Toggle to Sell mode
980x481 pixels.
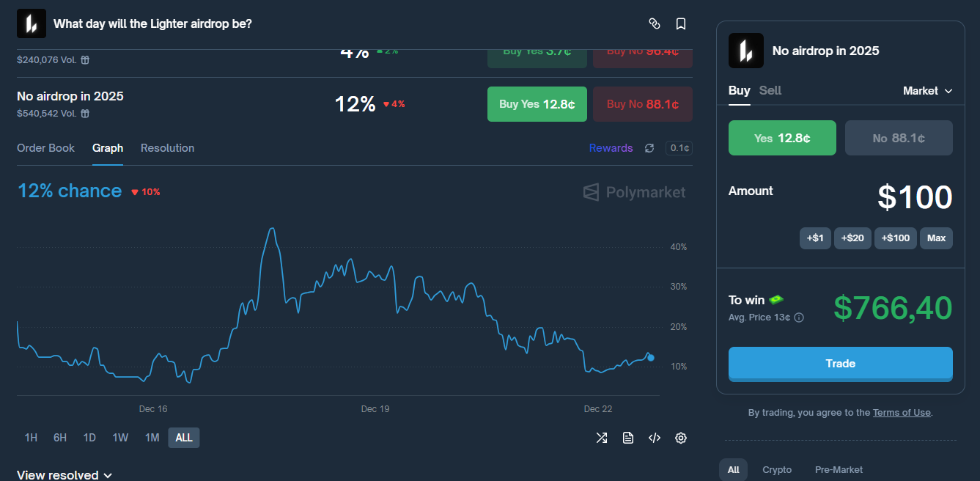(x=770, y=90)
